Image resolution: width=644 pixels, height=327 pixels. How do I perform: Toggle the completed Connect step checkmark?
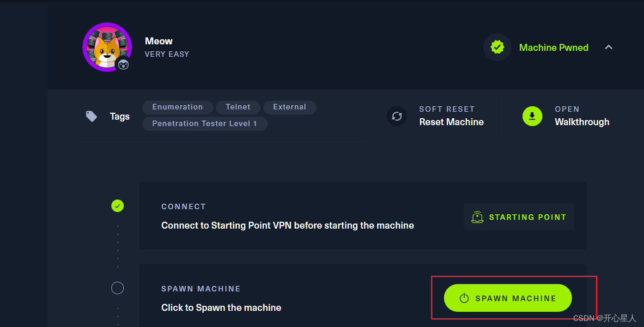117,206
